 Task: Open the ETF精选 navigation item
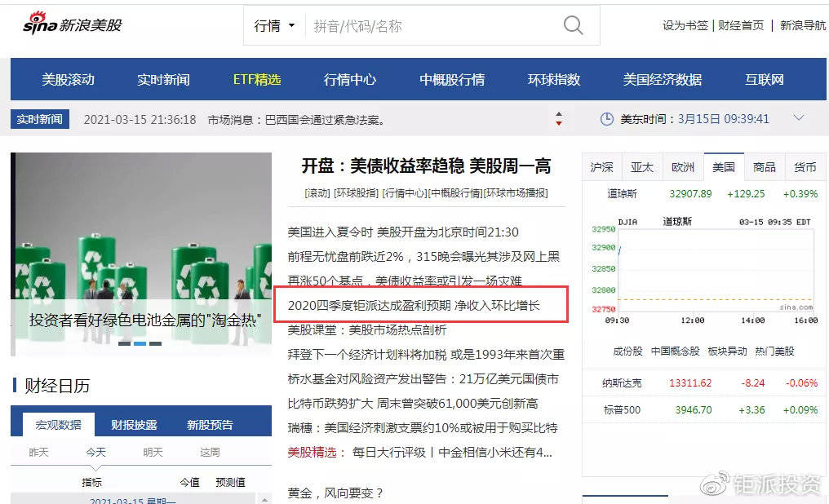click(257, 79)
